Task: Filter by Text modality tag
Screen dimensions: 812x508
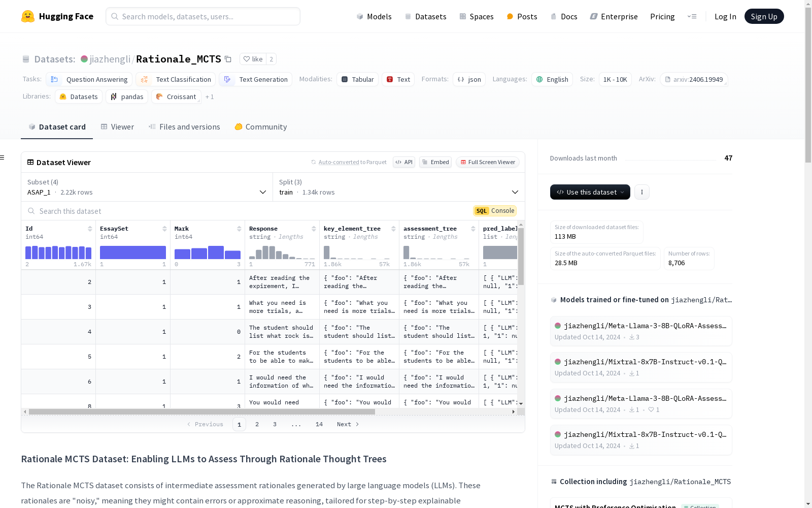Action: (398, 79)
